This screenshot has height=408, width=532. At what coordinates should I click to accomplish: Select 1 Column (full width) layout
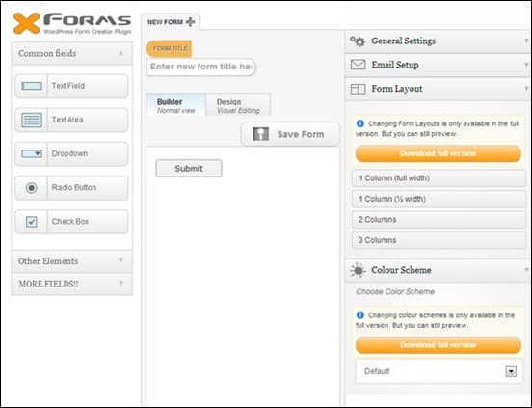[x=439, y=178]
